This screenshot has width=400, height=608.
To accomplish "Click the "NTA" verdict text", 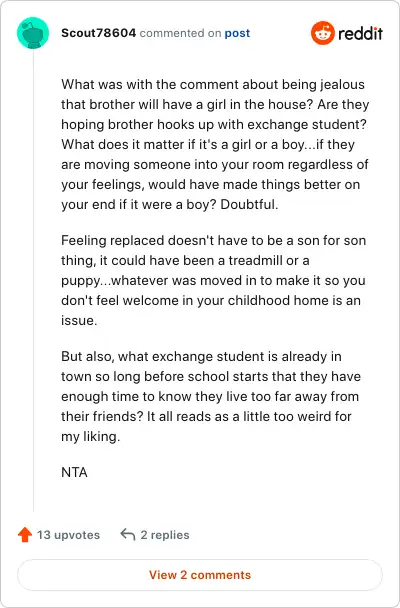I will click(x=74, y=472).
